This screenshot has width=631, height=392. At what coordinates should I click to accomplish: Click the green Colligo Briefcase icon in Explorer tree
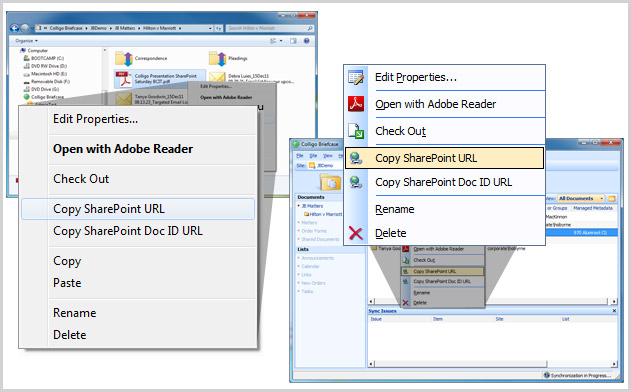click(x=27, y=97)
